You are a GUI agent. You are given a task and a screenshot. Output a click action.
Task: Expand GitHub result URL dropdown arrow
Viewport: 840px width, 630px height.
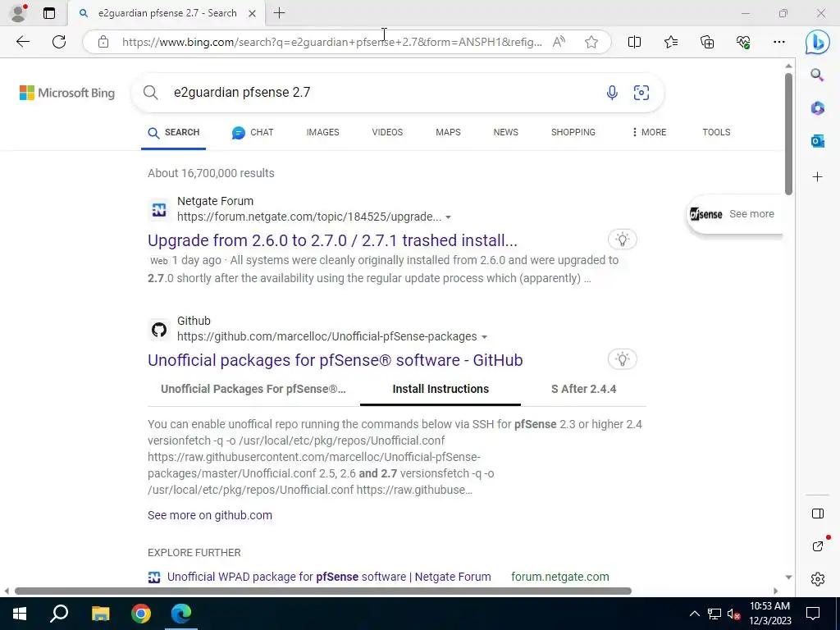click(484, 337)
